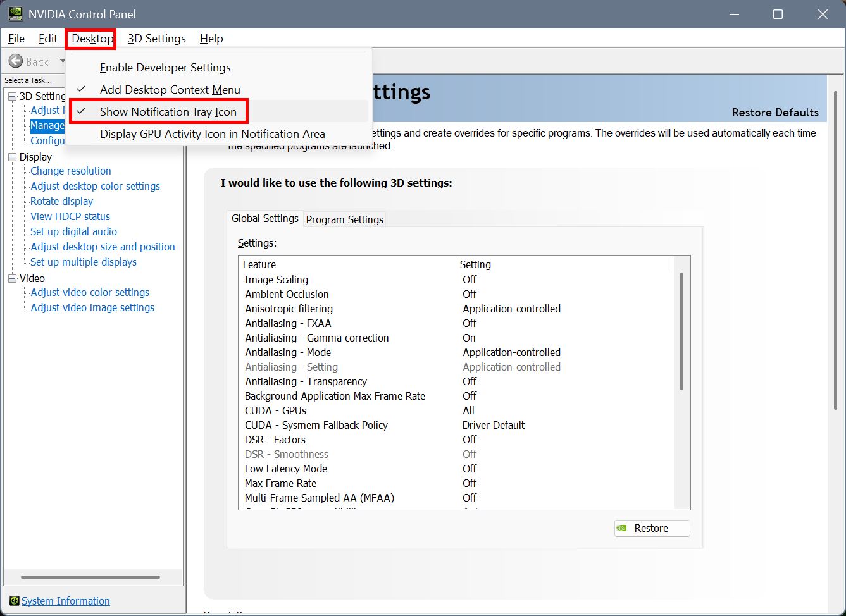The width and height of the screenshot is (846, 616).
Task: Toggle Show Notification Tray Icon off
Action: tap(218, 112)
